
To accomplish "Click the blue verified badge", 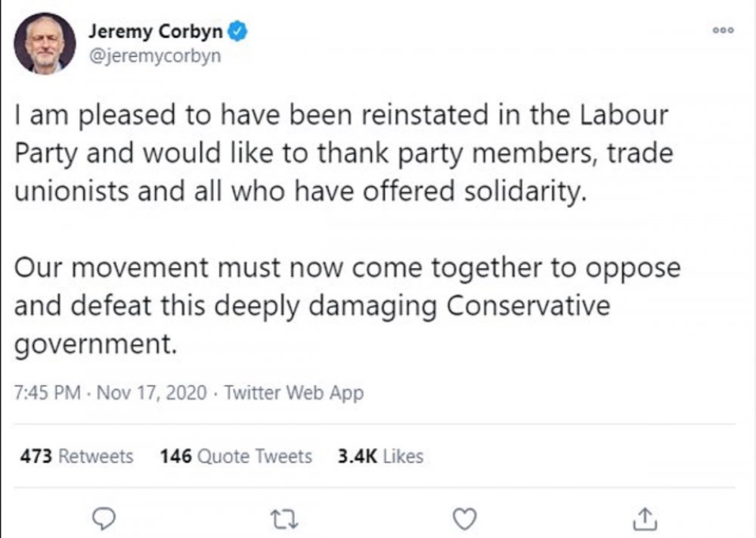I will [237, 33].
